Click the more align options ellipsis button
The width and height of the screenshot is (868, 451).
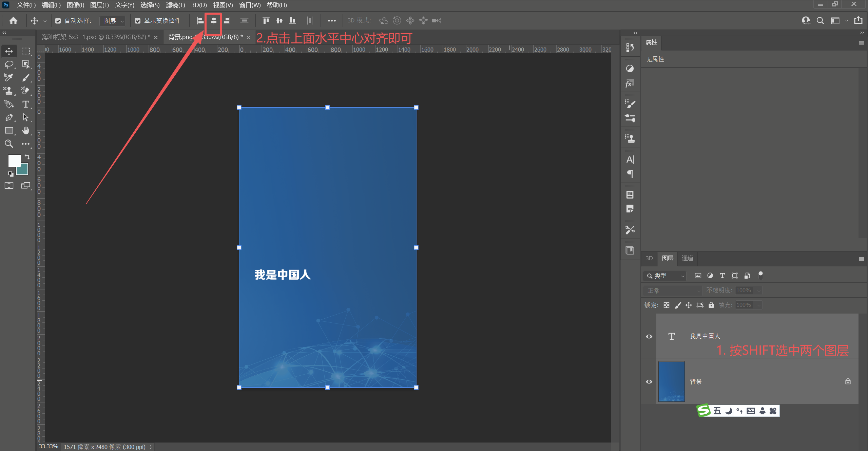pyautogui.click(x=332, y=21)
